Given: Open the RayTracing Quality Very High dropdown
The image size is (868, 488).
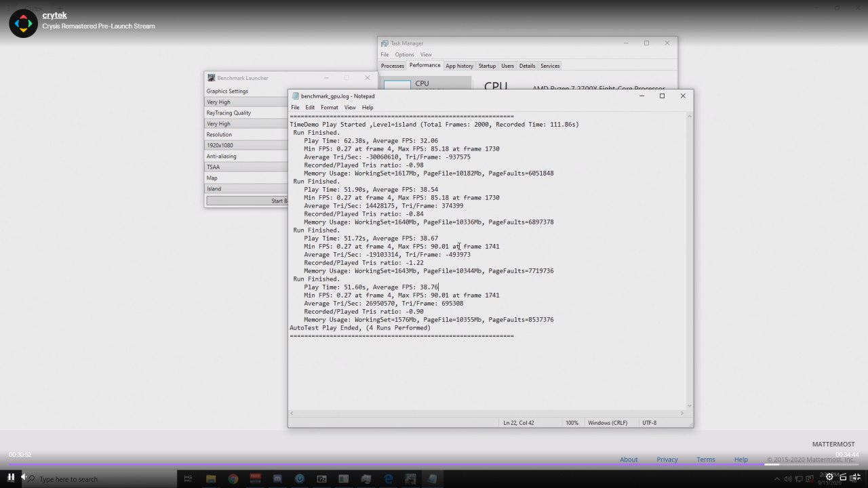Looking at the screenshot, I should click(x=246, y=123).
